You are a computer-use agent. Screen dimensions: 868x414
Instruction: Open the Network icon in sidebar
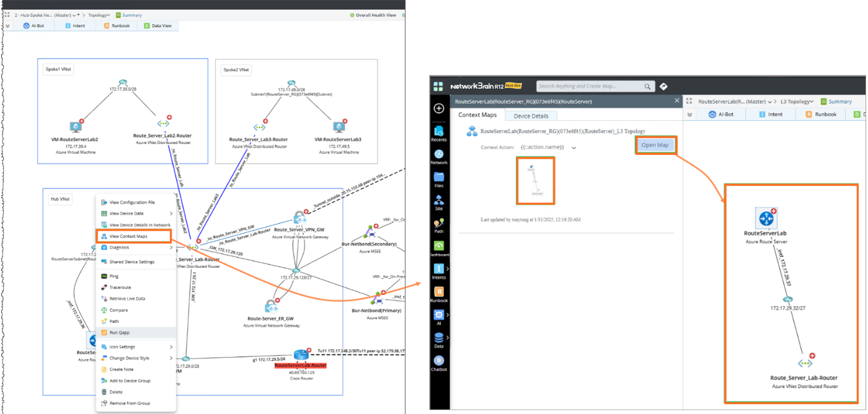click(x=439, y=156)
